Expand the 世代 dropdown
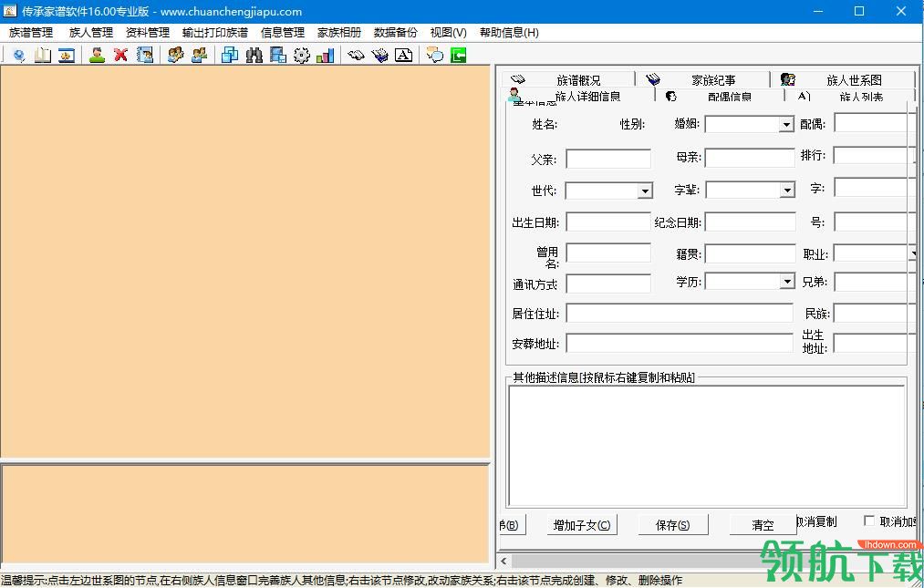The image size is (924, 588). (645, 191)
